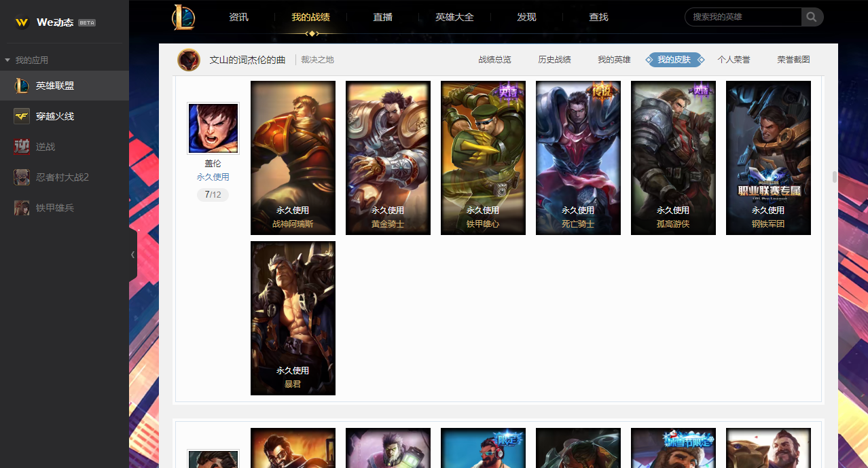Click the page vertical scrollbar thumb

tap(835, 177)
